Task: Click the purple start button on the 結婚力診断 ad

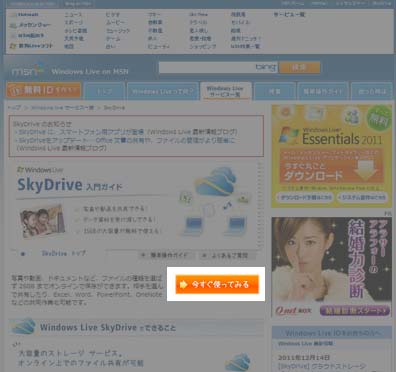Action: tap(355, 311)
